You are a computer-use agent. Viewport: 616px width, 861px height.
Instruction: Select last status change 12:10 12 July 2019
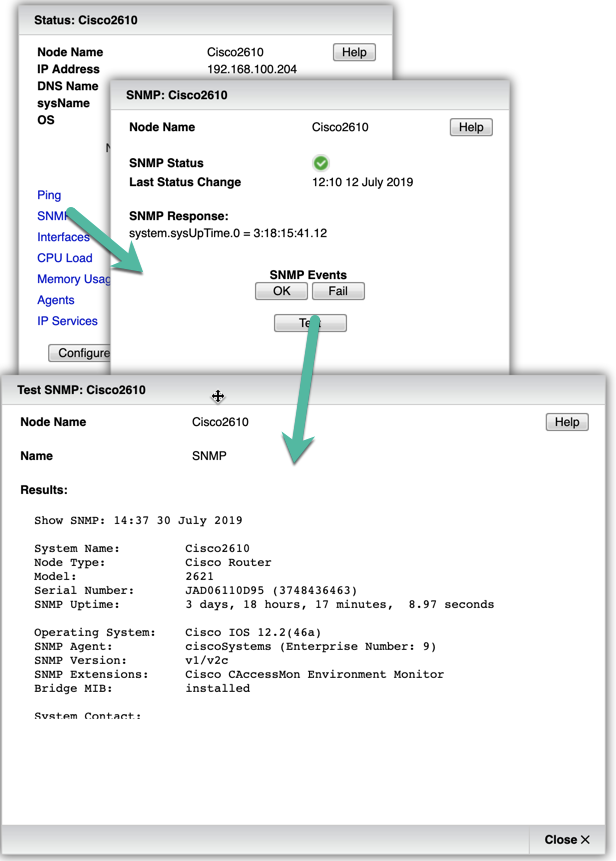(x=362, y=182)
